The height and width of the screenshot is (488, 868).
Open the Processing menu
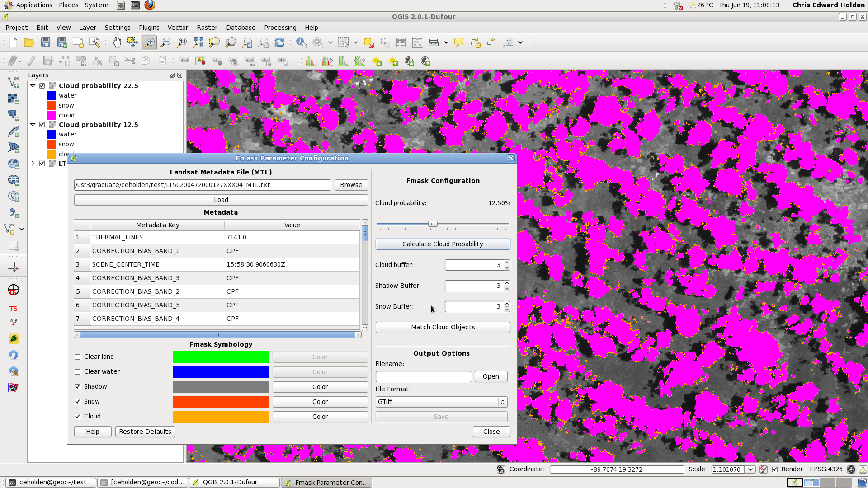point(280,28)
